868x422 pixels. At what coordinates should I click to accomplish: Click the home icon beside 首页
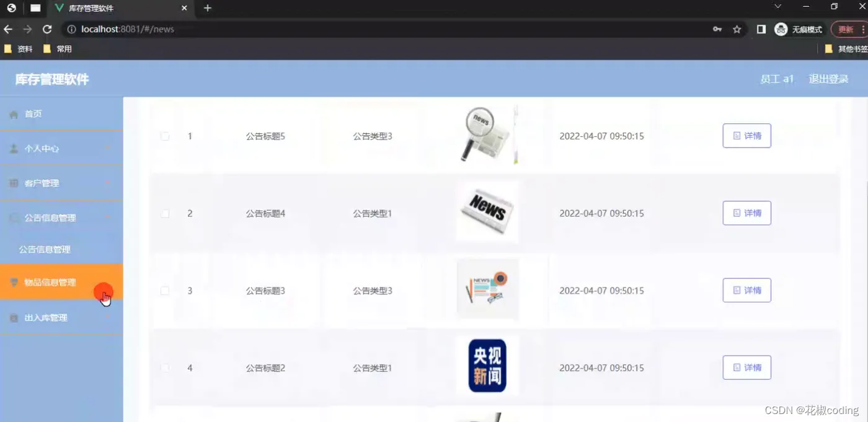(x=14, y=115)
